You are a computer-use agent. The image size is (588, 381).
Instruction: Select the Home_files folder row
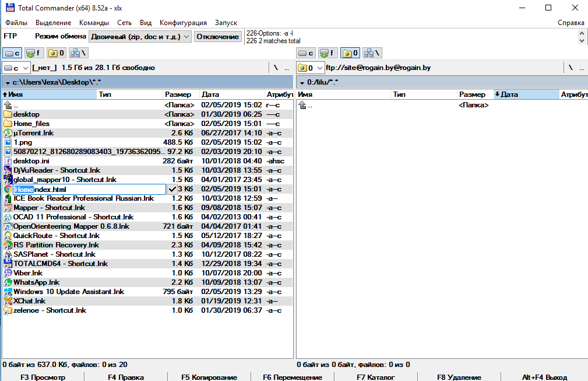coord(148,124)
